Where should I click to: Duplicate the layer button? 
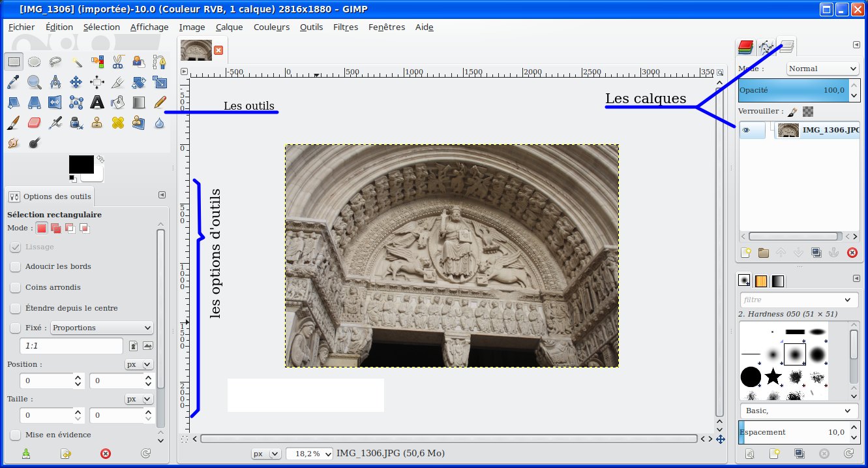816,253
